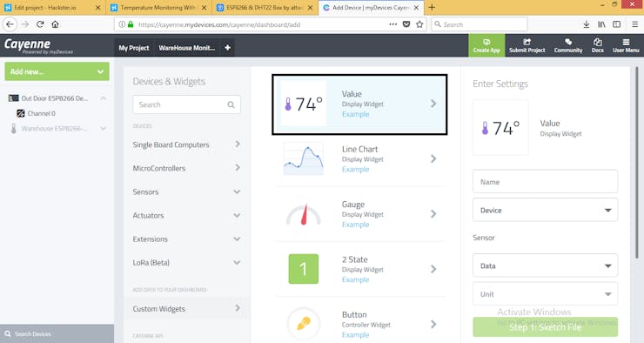
Task: Switch to WareHouse Monit... project tab
Action: click(x=187, y=48)
